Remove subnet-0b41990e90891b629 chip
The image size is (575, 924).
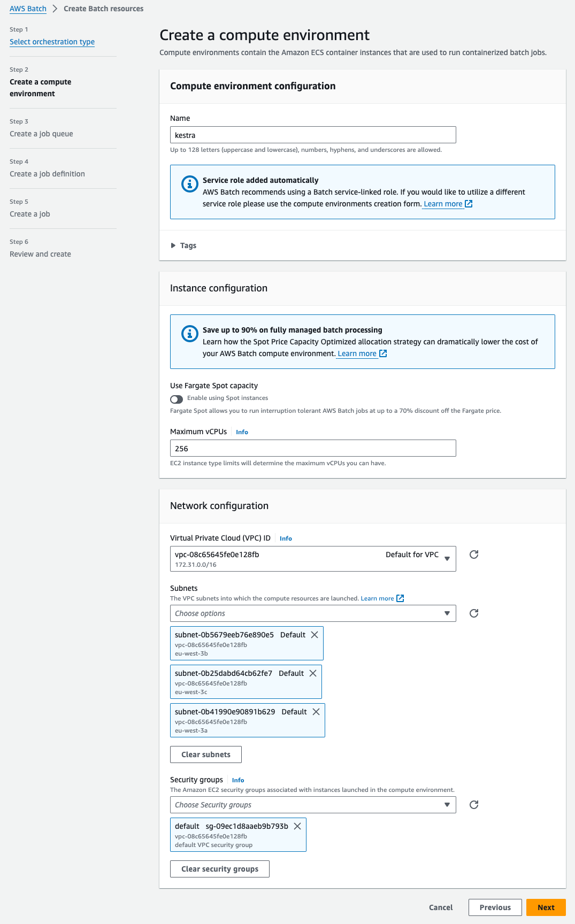[x=316, y=712]
